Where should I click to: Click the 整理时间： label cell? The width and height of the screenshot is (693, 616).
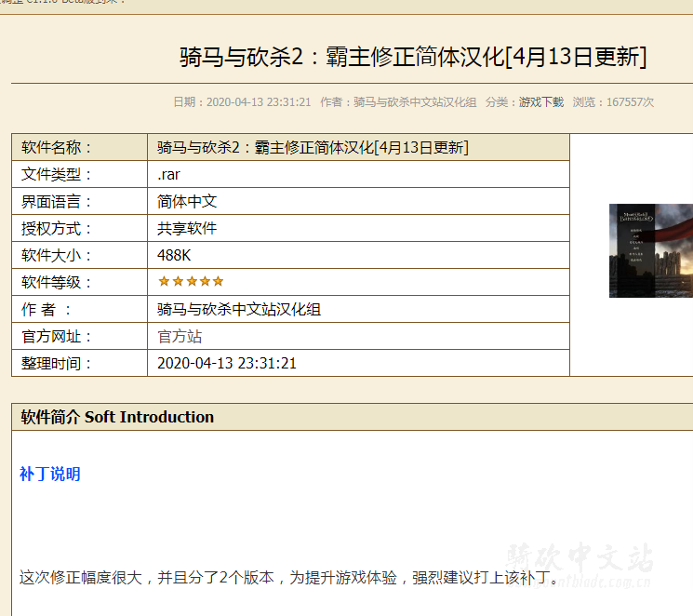click(x=80, y=364)
